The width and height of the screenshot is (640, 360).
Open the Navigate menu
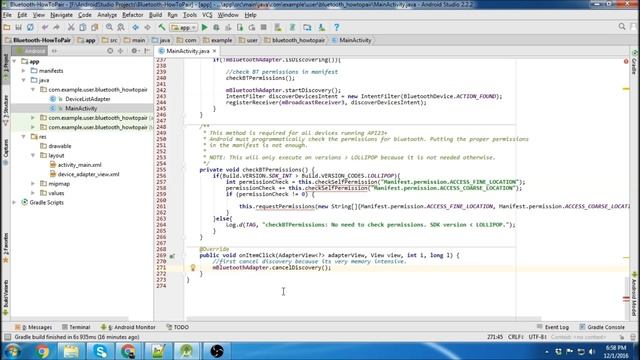[x=61, y=15]
